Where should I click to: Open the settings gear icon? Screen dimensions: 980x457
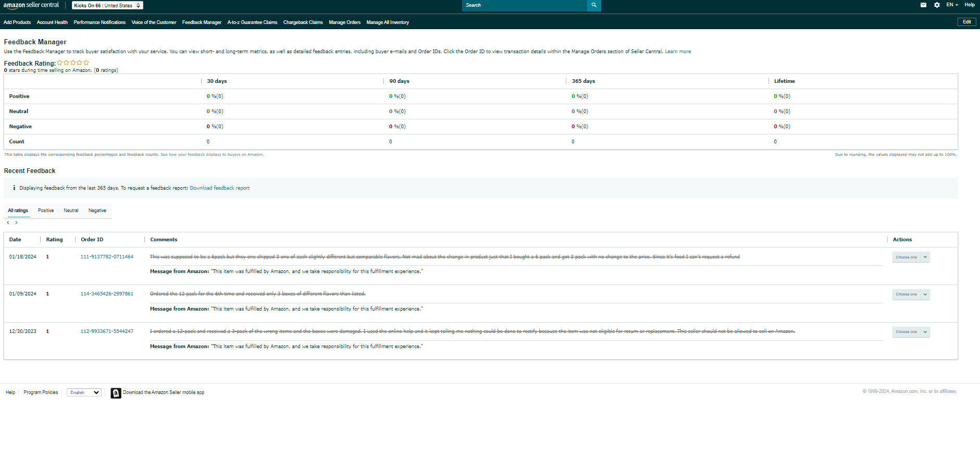937,5
